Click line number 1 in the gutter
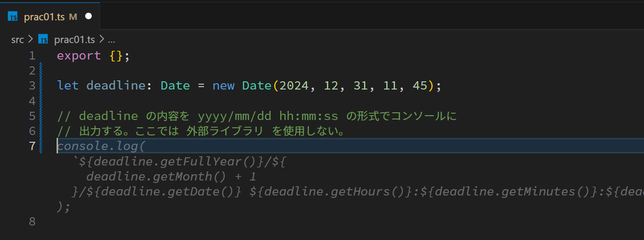This screenshot has height=240, width=644. coord(32,56)
